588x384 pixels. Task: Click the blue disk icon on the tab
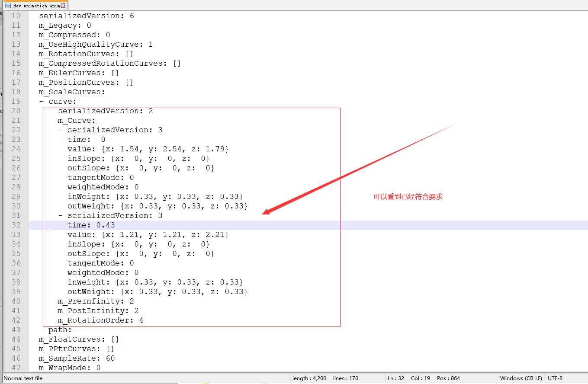[8, 6]
